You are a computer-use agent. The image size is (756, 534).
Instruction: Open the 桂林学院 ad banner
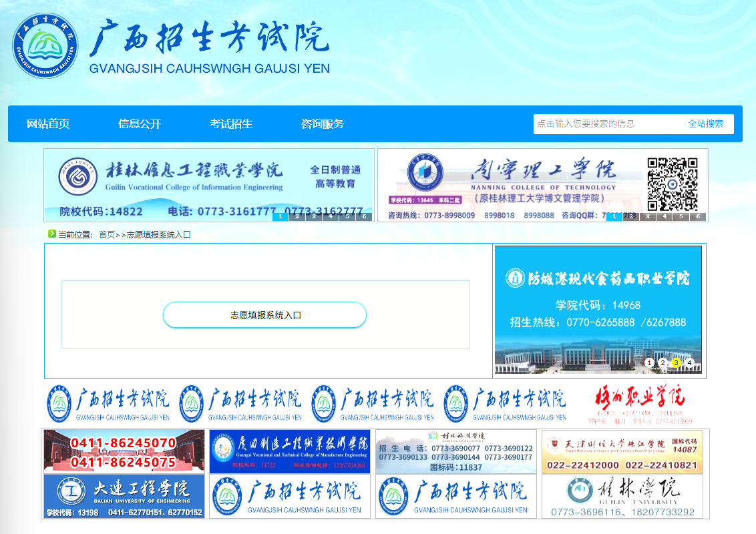[x=622, y=497]
